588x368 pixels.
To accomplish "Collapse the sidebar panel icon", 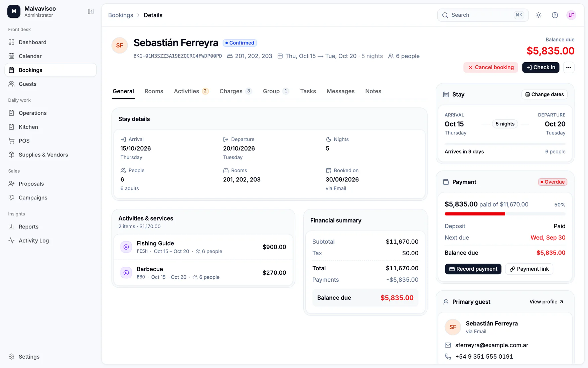I will tap(91, 12).
